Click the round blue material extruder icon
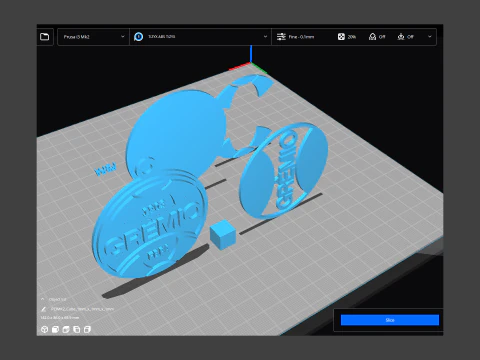 coord(138,37)
